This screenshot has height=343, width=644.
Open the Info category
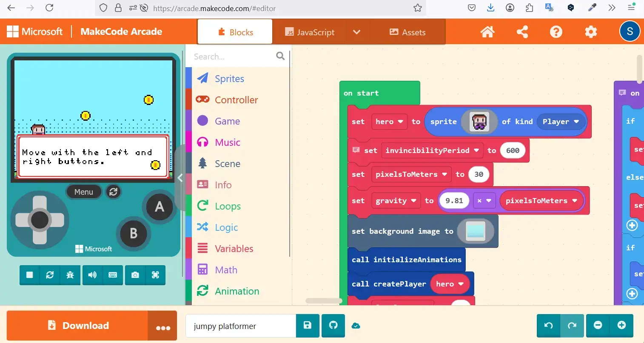238,185
